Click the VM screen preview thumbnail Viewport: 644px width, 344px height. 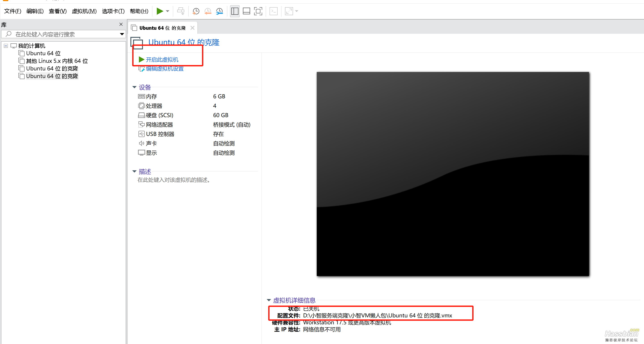coord(453,174)
